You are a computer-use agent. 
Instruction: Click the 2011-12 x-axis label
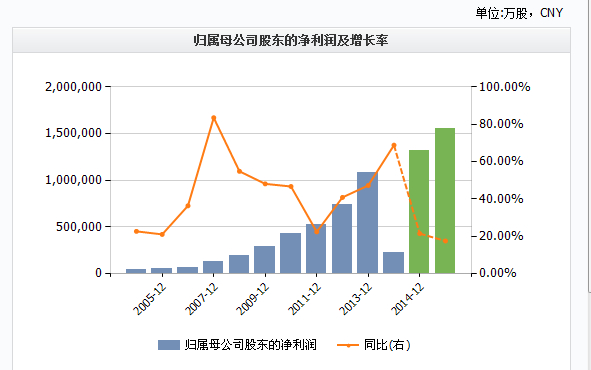(304, 299)
